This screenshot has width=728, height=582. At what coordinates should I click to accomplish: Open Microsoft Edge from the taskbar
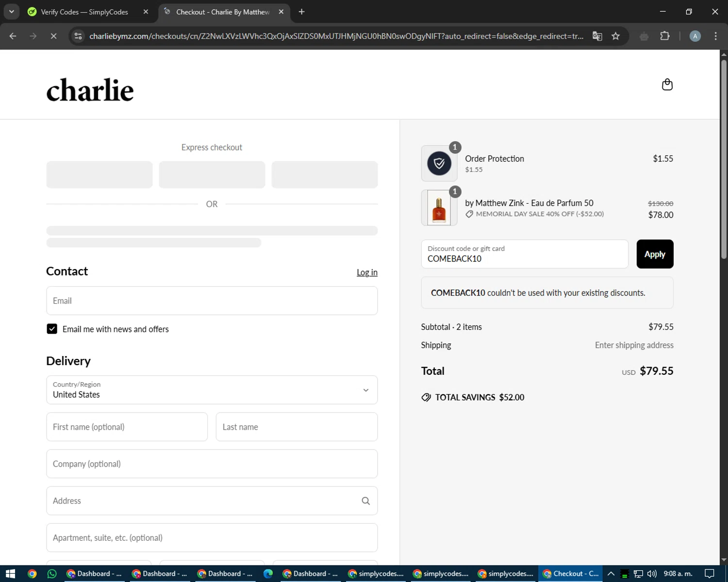pyautogui.click(x=268, y=574)
